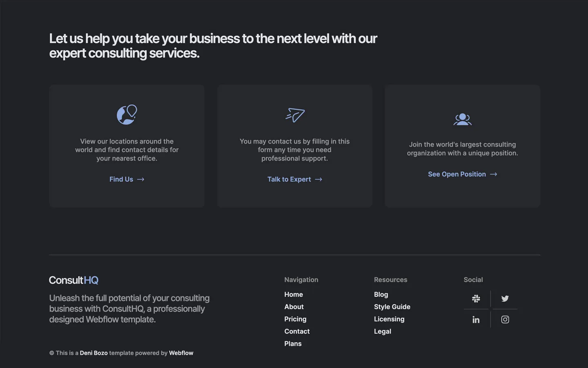Click the Navigation column heading
Screen dimensions: 588x368
point(301,280)
